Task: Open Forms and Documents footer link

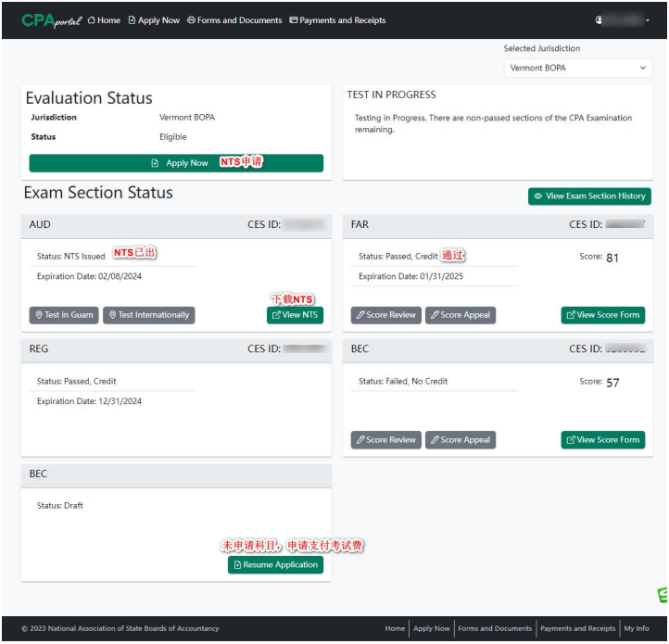Action: [495, 628]
